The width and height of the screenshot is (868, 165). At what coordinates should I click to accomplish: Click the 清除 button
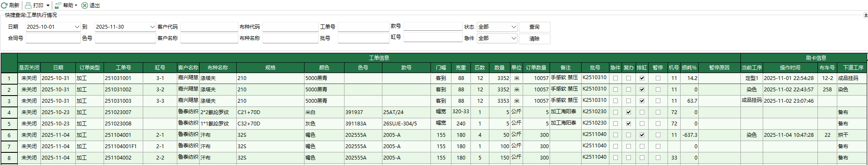click(534, 38)
